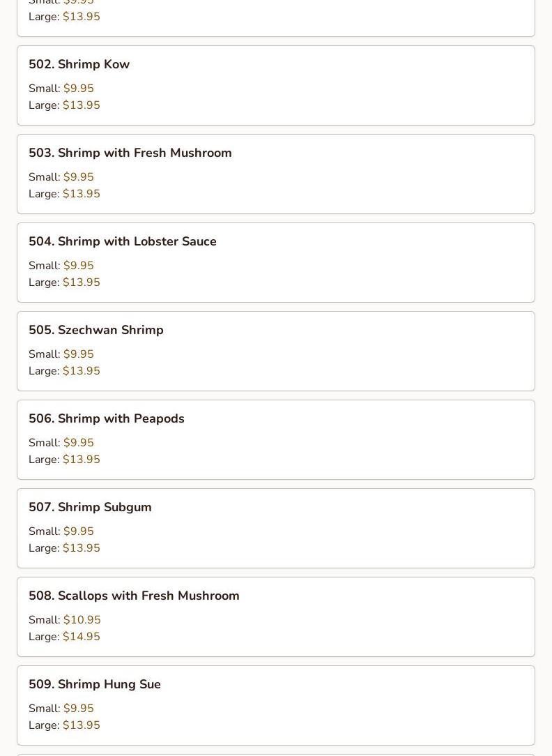Click Small price under Shrimp with Peapods
Image resolution: width=552 pixels, height=756 pixels.
78,443
